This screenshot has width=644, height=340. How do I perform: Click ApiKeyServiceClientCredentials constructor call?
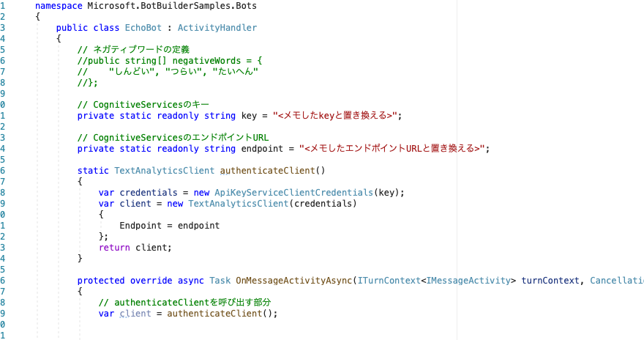tap(293, 193)
